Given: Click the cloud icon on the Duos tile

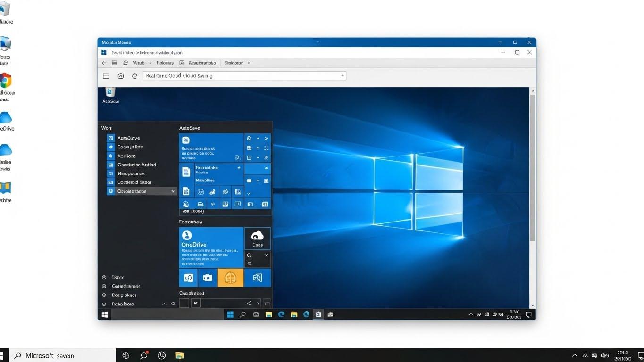Looking at the screenshot, I should 257,235.
